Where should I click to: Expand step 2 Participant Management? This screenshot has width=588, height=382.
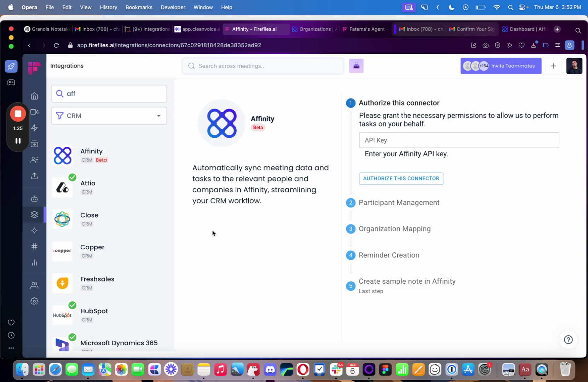pyautogui.click(x=399, y=203)
